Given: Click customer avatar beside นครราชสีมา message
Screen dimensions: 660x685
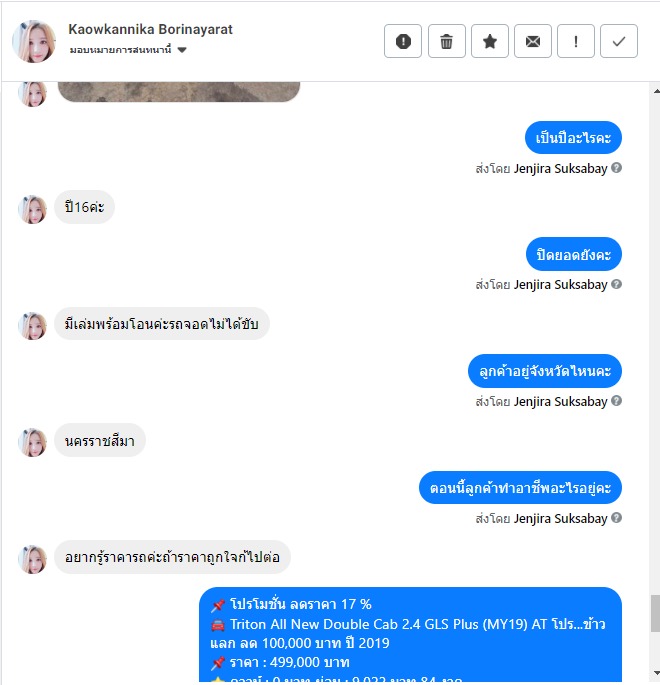Looking at the screenshot, I should pyautogui.click(x=32, y=442).
